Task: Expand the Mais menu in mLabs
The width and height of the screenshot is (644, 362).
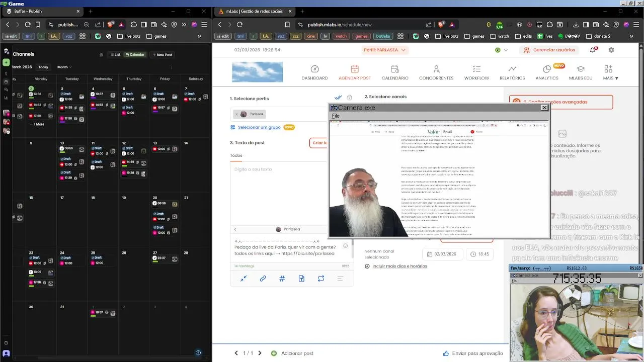Action: click(x=610, y=73)
